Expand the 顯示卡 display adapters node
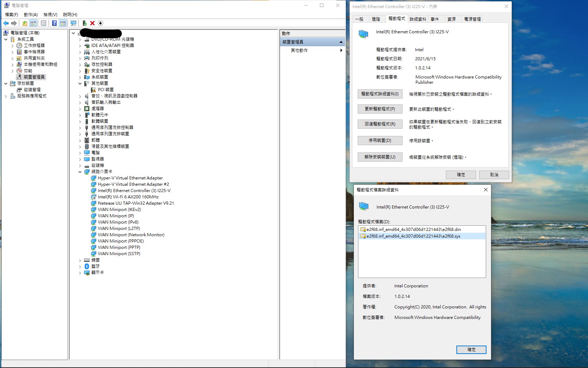 [80, 273]
